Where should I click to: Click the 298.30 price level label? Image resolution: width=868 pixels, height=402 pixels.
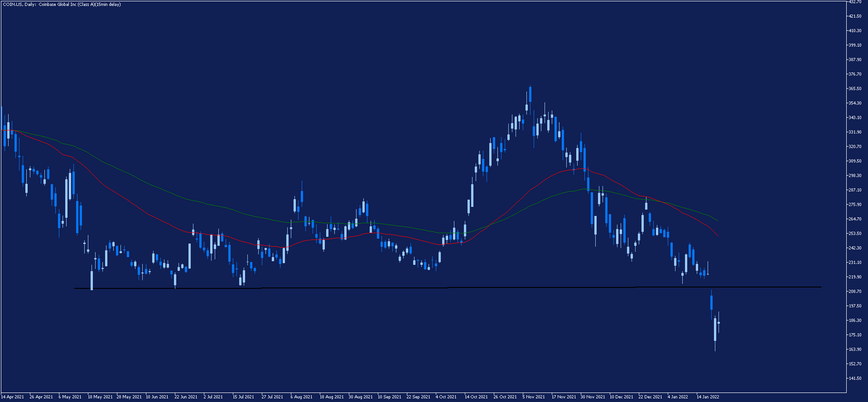pyautogui.click(x=855, y=176)
